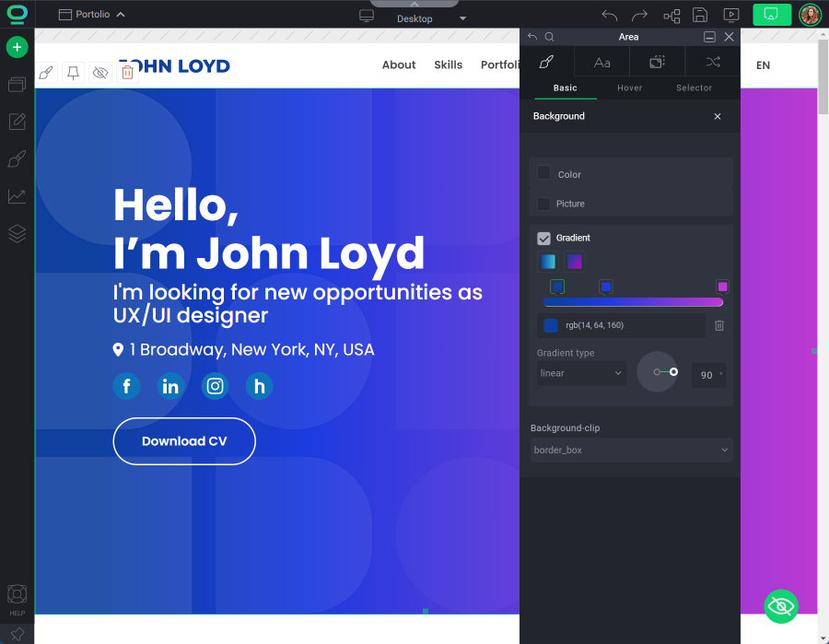829x644 pixels.
Task: Open the typography Aa tab icon
Action: 601,63
